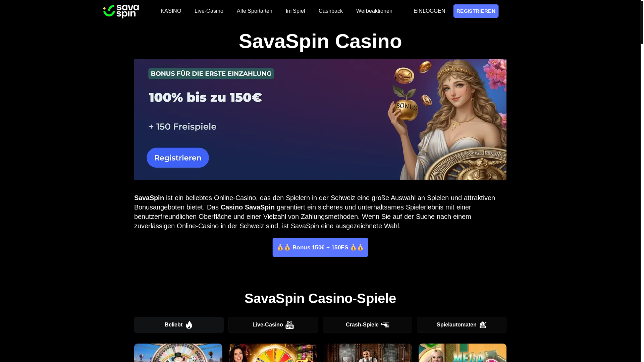The height and width of the screenshot is (362, 644).
Task: Select the LIVE broadcast icon on Live-Casino tab
Action: pos(289,325)
